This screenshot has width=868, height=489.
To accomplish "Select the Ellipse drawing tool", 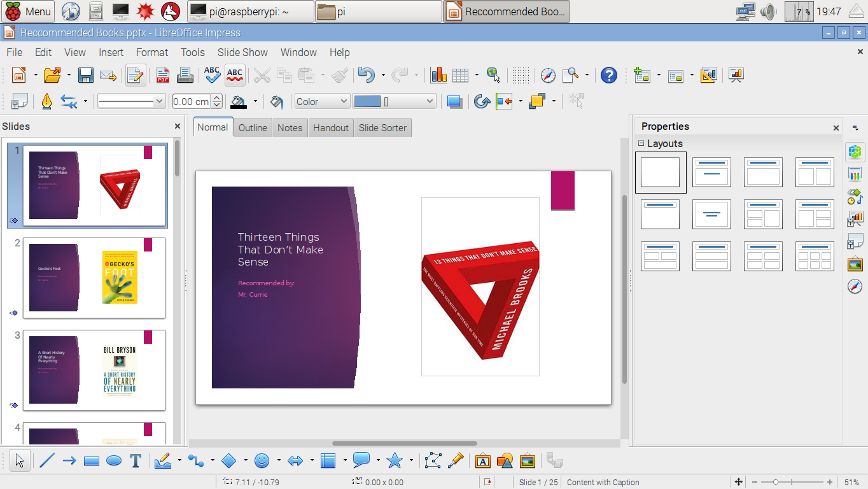I will [x=114, y=461].
